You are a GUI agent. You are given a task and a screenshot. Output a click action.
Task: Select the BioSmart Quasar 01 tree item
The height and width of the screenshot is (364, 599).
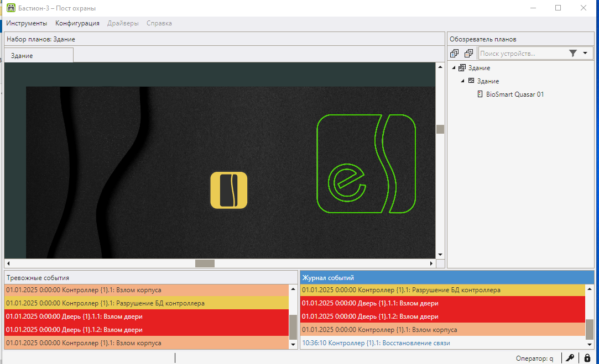(514, 94)
